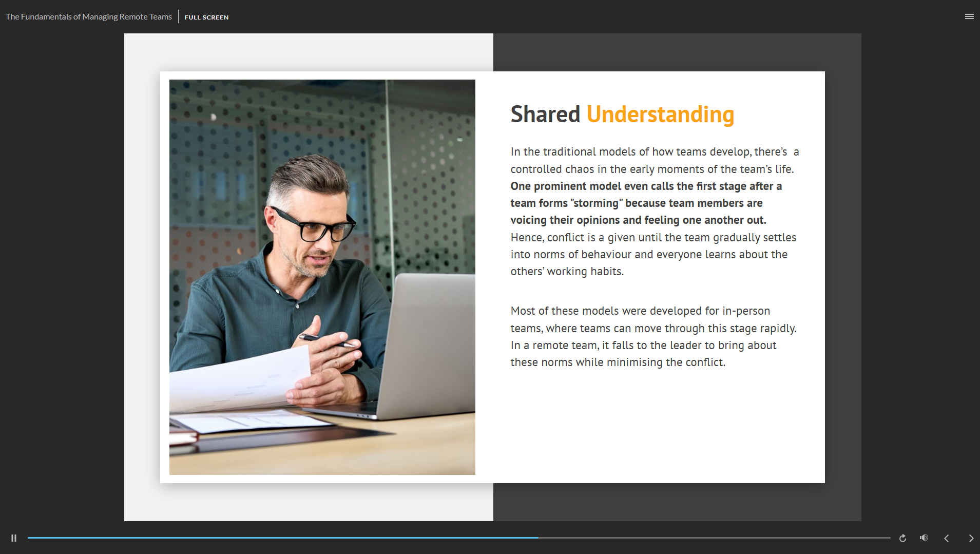The image size is (980, 554).
Task: Click the light gray slide background panel
Action: (x=308, y=51)
